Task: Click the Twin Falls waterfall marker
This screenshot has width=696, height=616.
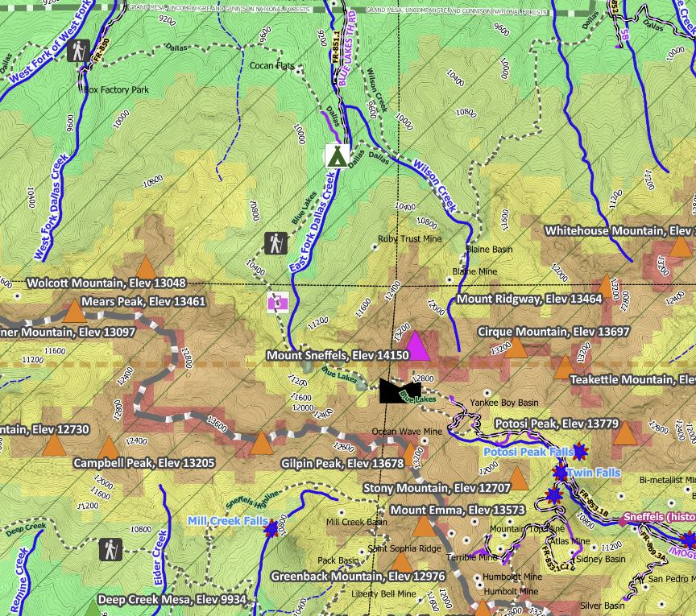Action: pos(560,473)
